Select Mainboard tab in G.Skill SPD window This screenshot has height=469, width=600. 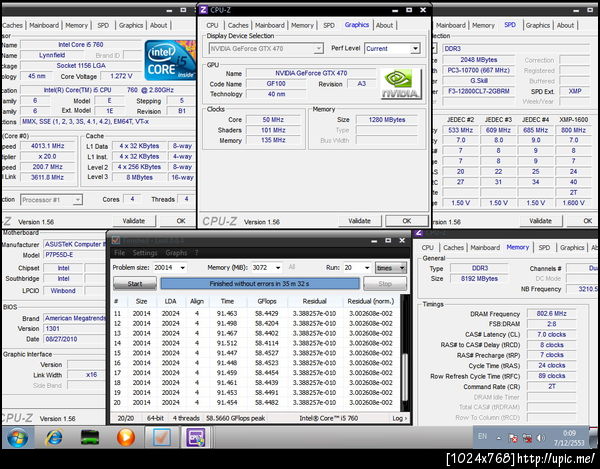point(451,25)
